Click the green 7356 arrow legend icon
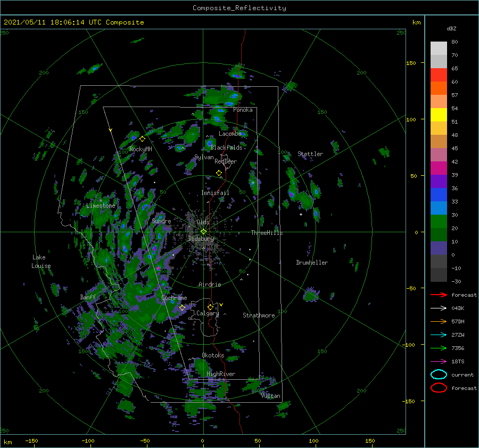Viewport: 479px width, 448px height. click(439, 348)
